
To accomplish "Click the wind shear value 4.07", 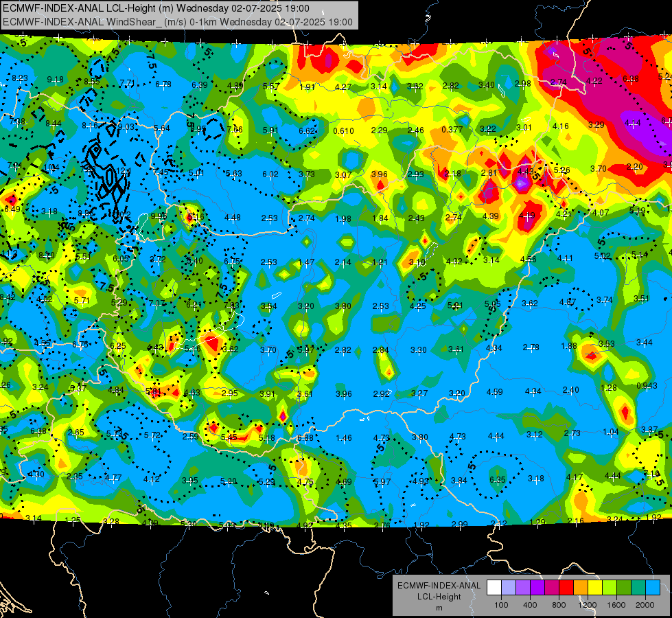I will 601,212.
